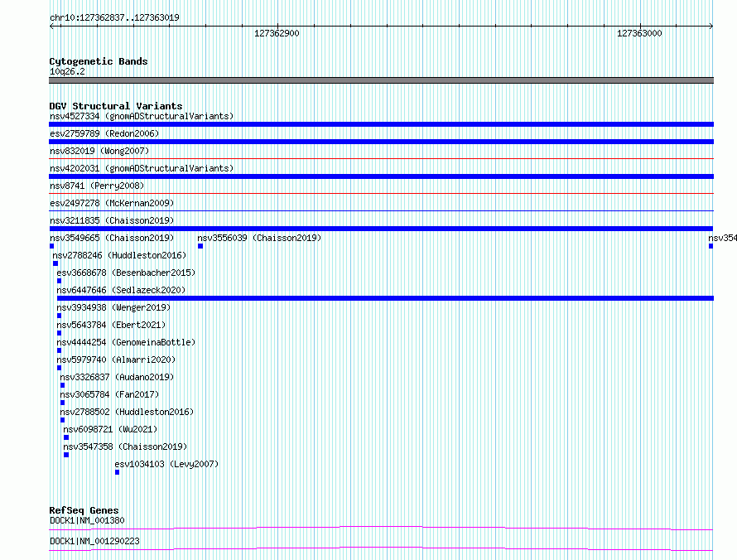The image size is (737, 560).
Task: Open nsv4444254 (GenomeinaBottle) entry
Action: click(x=126, y=342)
